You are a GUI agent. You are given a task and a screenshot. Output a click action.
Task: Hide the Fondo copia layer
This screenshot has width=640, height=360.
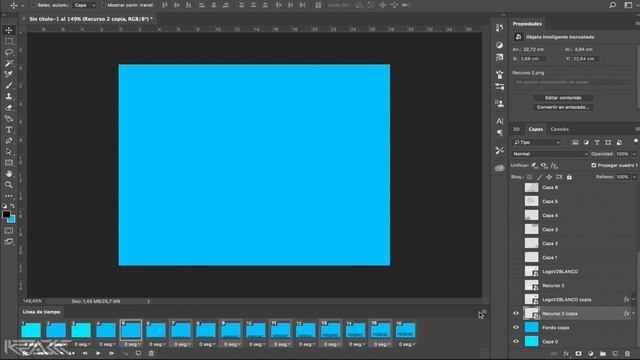[x=516, y=327]
